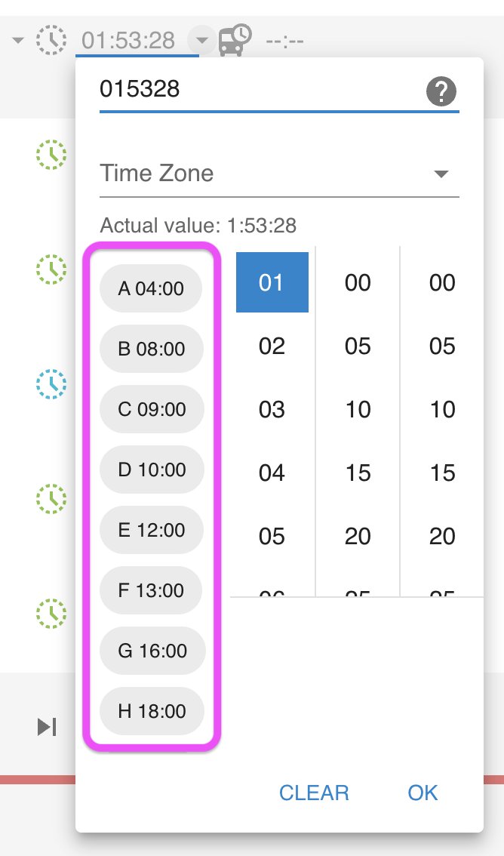Image resolution: width=504 pixels, height=856 pixels.
Task: Confirm time with OK button
Action: pos(423,793)
